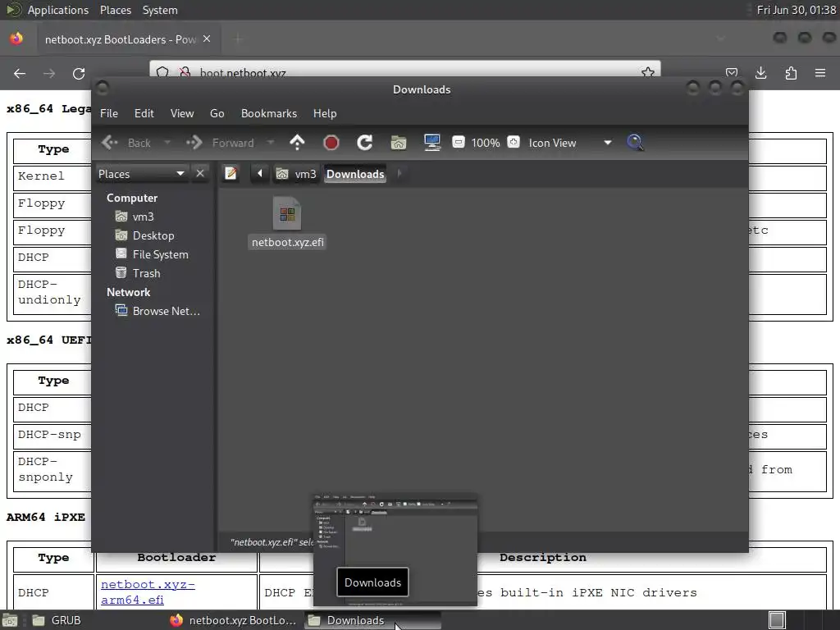Open a new Firefox tab

(x=238, y=39)
